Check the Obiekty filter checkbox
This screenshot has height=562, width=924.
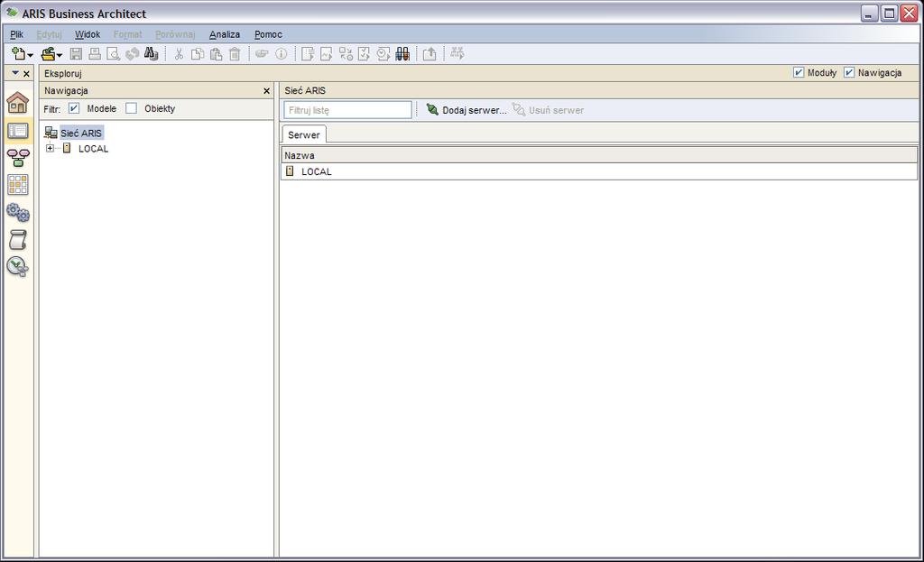(x=132, y=108)
